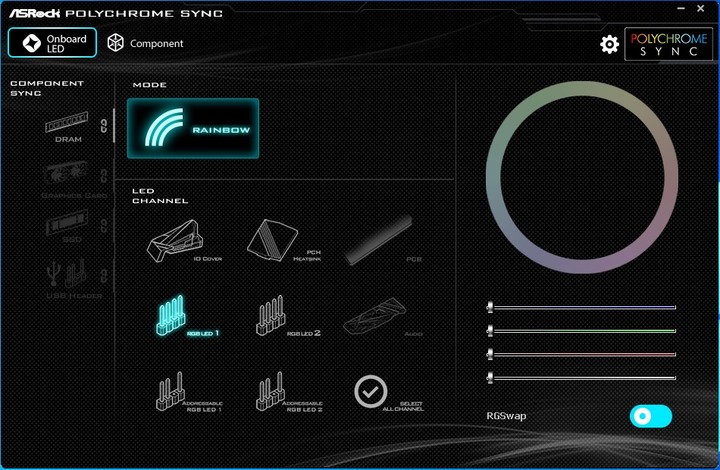The height and width of the screenshot is (470, 720).
Task: Toggle the DRAM sync link icon
Action: [x=104, y=126]
